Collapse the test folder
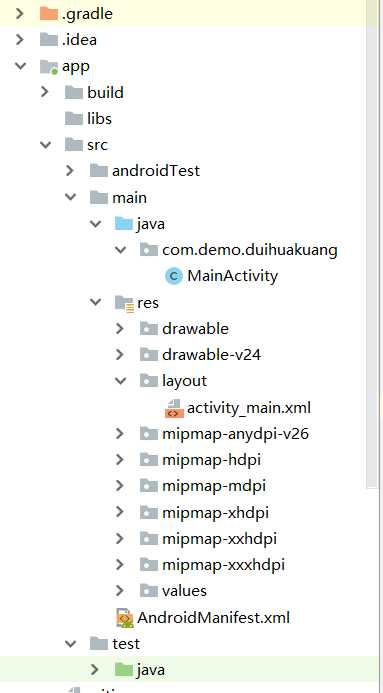 (71, 644)
